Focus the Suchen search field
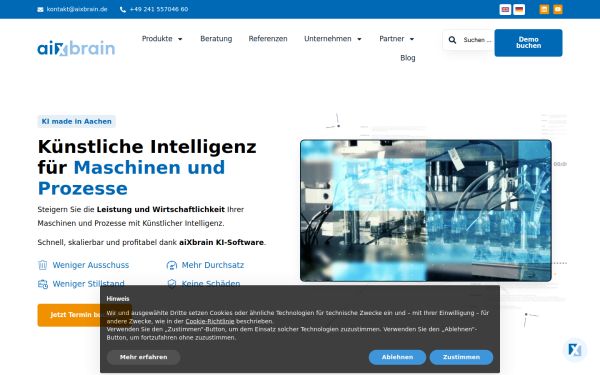Image resolution: width=600 pixels, height=375 pixels. (477, 40)
